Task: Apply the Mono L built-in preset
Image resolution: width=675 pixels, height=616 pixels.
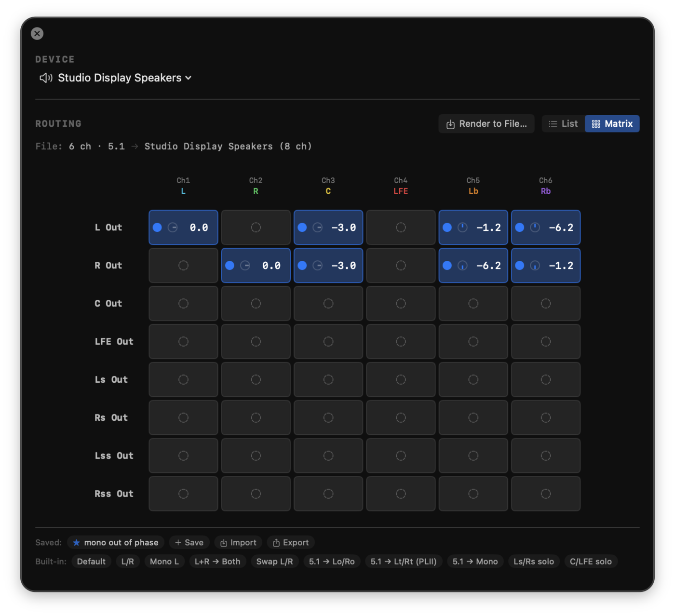Action: (164, 562)
